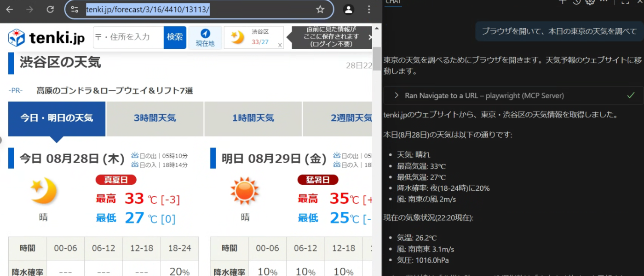644x276 pixels.
Task: Open chat settings gear icon
Action: (590, 2)
